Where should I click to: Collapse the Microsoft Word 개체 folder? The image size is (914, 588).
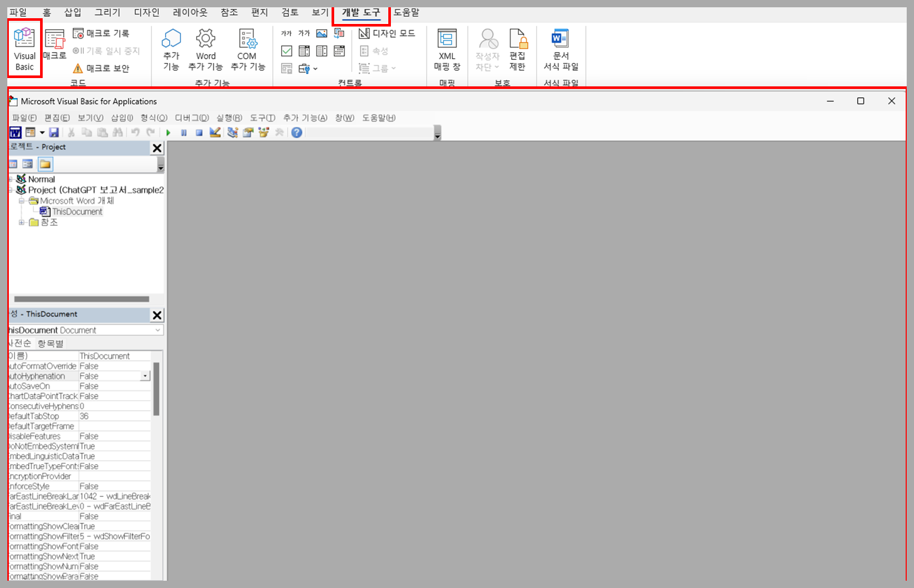(x=22, y=200)
